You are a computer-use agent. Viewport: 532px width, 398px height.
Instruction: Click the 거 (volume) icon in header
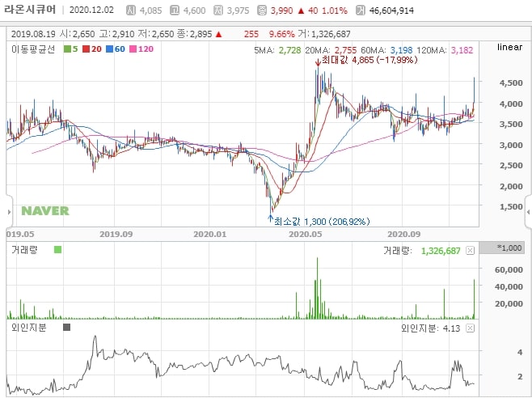361,11
